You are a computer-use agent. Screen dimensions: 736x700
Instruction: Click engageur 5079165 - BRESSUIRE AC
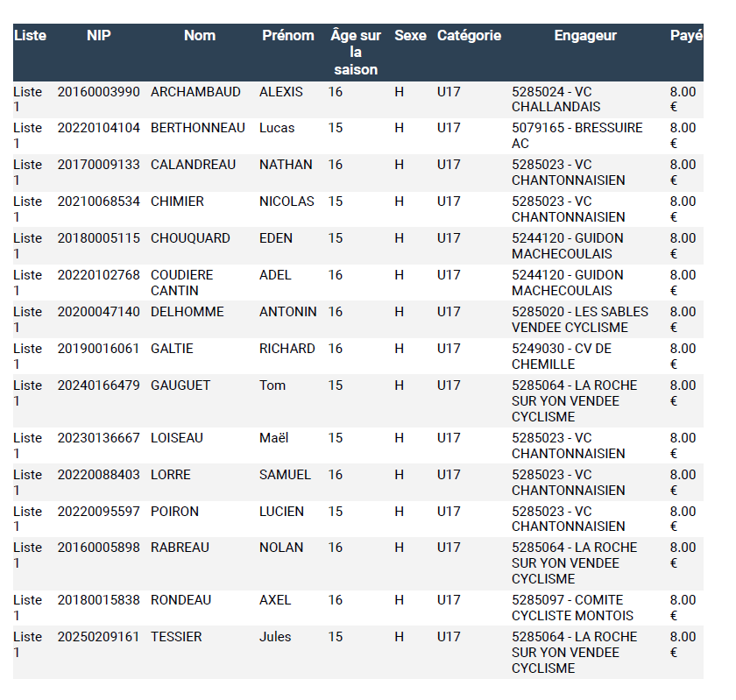(577, 136)
